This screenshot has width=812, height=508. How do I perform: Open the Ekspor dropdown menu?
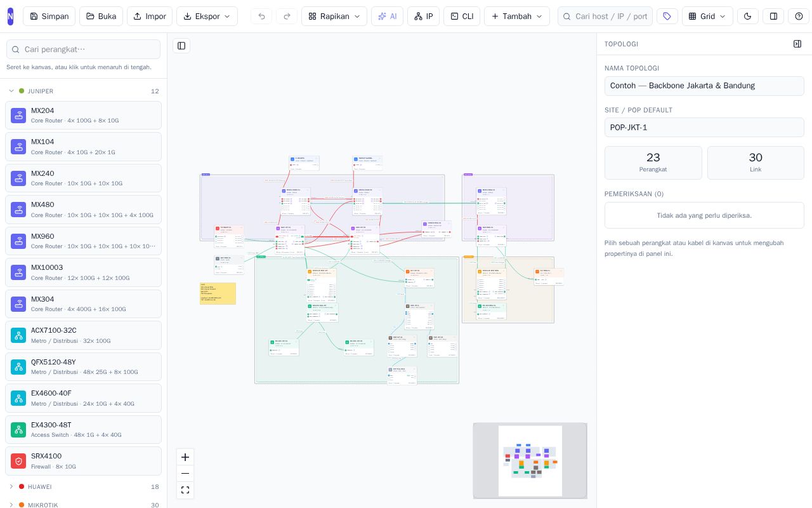click(207, 17)
